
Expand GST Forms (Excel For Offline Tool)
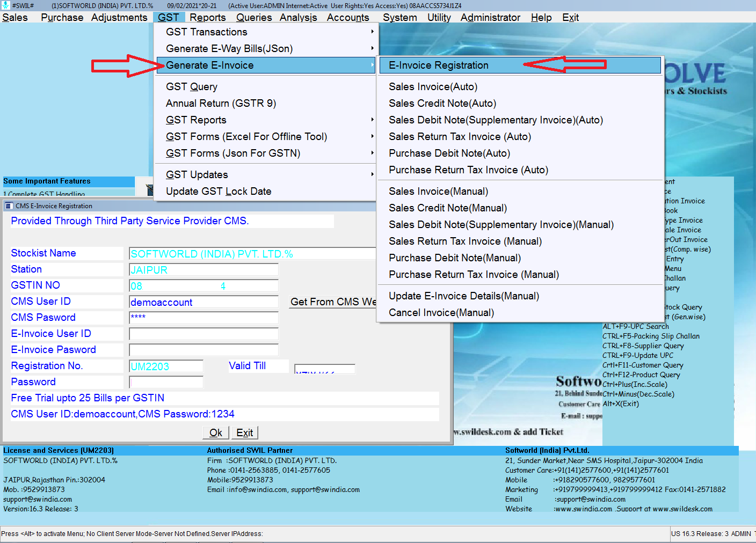[x=266, y=137]
